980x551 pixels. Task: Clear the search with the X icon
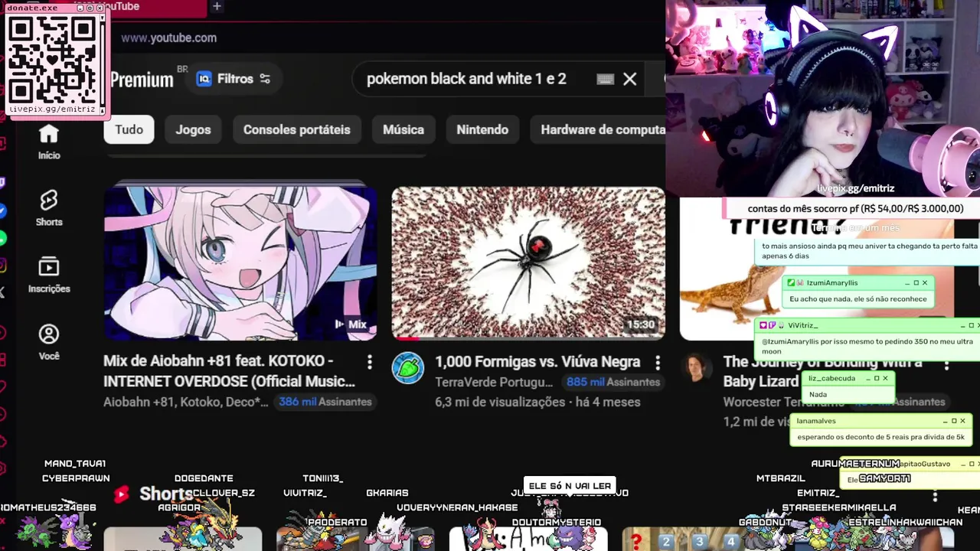tap(629, 79)
